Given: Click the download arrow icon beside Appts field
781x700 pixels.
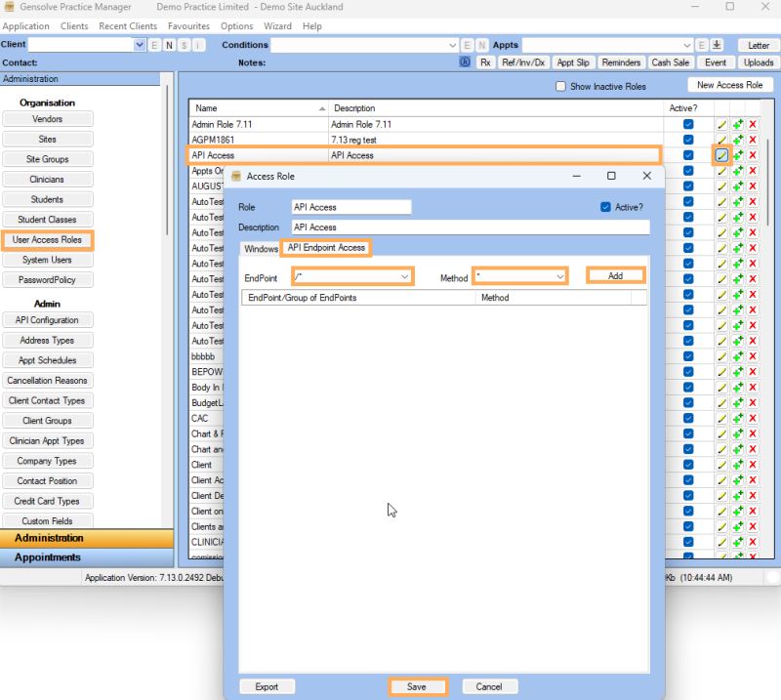Looking at the screenshot, I should (718, 45).
